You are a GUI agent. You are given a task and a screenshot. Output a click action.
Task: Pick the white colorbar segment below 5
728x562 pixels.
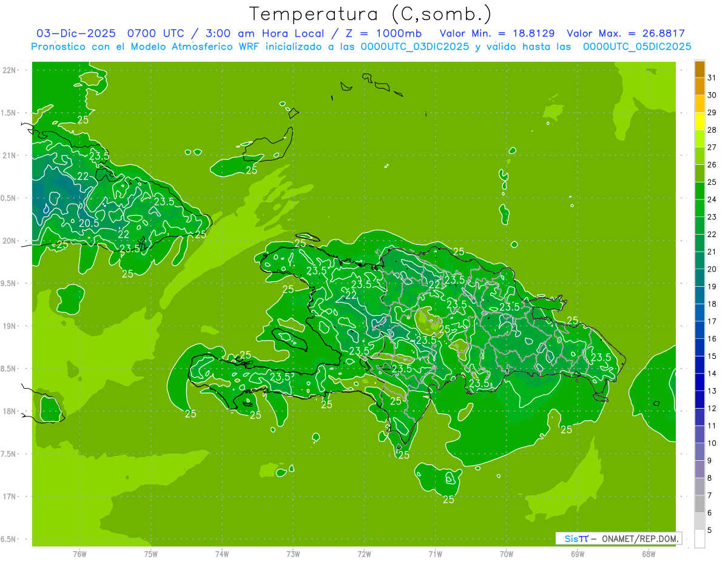699,539
